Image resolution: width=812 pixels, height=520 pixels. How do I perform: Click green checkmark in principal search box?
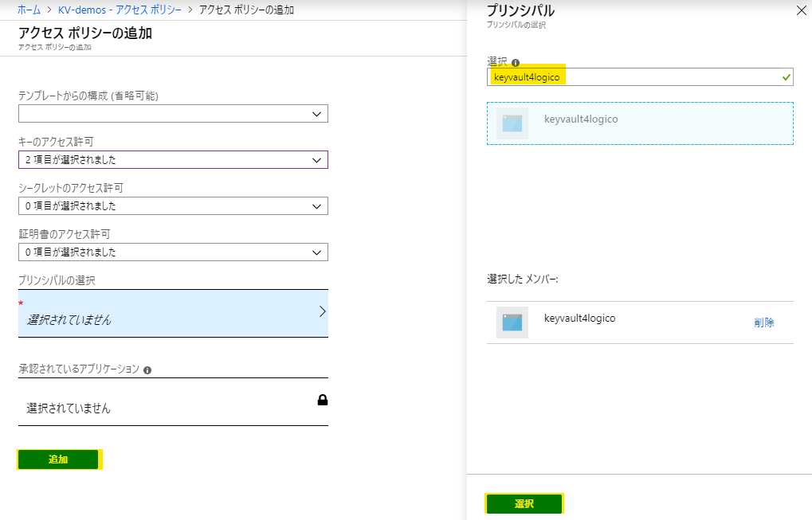click(787, 77)
